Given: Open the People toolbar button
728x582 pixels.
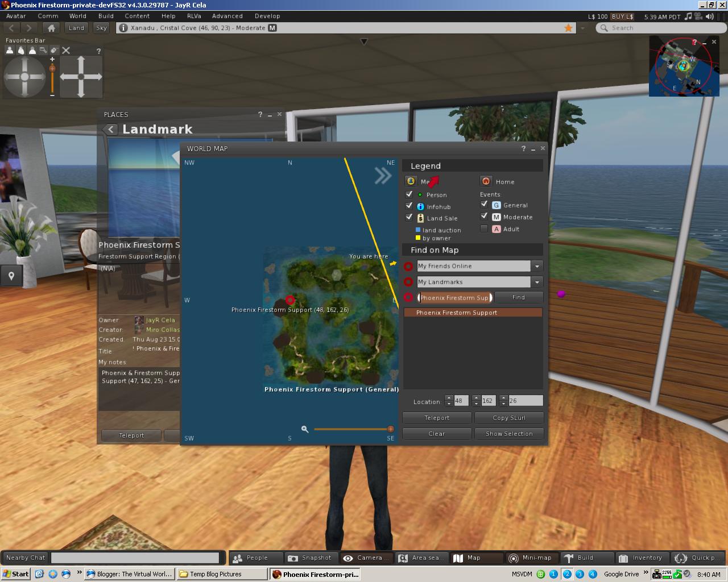Looking at the screenshot, I should (255, 558).
